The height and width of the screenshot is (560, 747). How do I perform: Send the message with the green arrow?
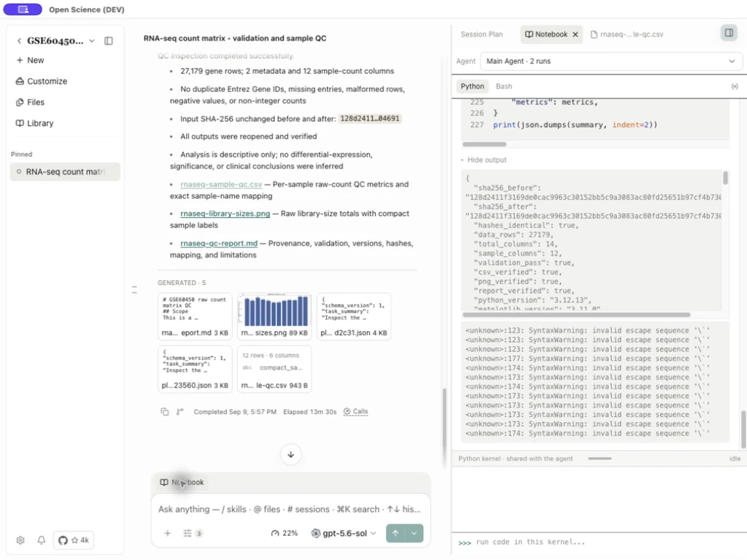(x=395, y=533)
